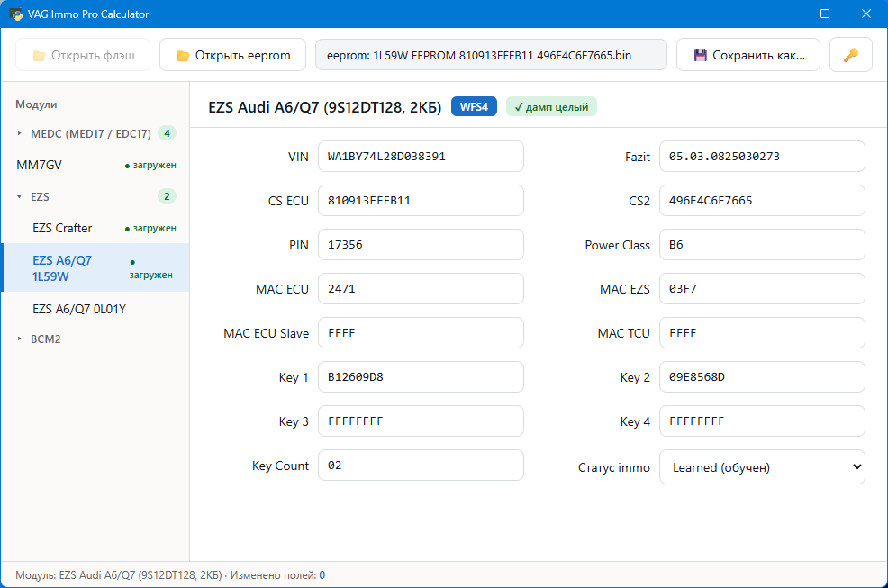Click the Модули sidebar heading
The height and width of the screenshot is (588, 888).
point(36,104)
